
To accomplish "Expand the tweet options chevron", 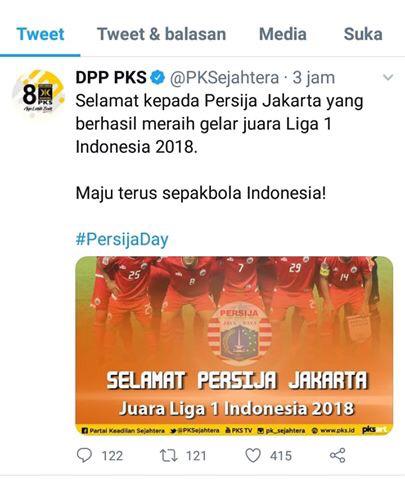I will 388,77.
